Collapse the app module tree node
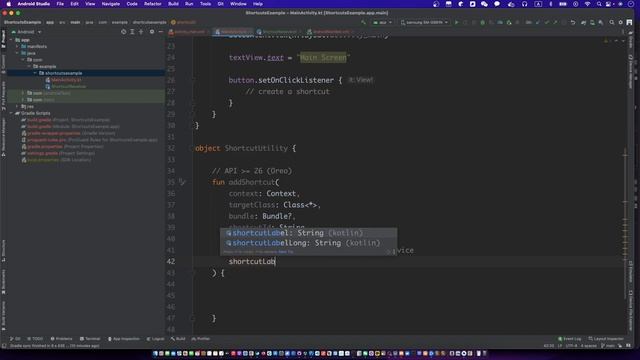This screenshot has width=640, height=360. (x=11, y=40)
